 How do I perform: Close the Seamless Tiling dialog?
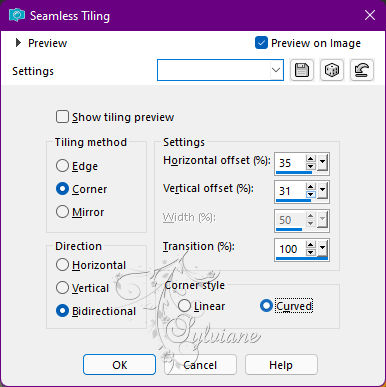370,15
